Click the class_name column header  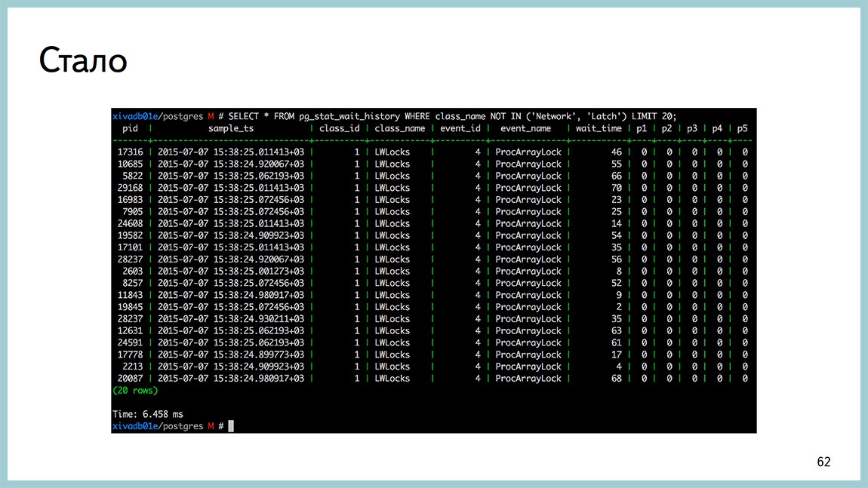click(x=400, y=128)
